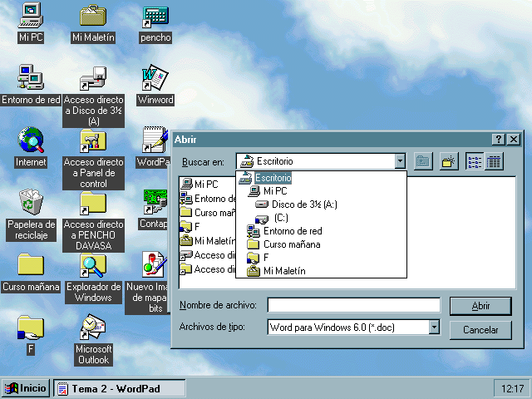532x399 pixels.
Task: Open the Inicio start menu
Action: tap(26, 388)
